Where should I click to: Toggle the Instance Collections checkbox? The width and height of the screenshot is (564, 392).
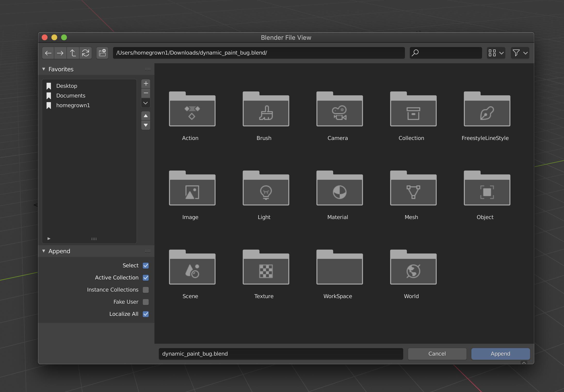tap(146, 289)
